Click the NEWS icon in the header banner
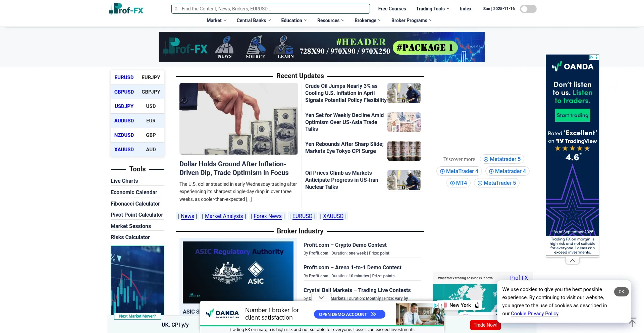Image resolution: width=644 pixels, height=333 pixels. [224, 48]
